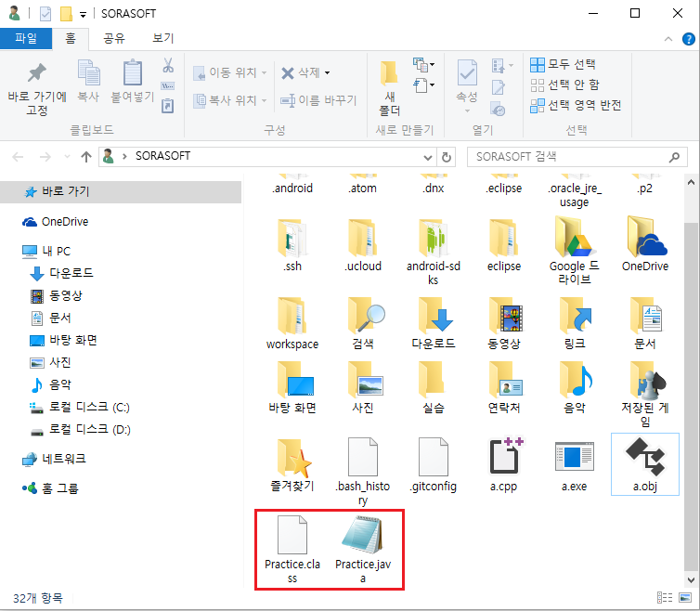The image size is (700, 611).
Task: Select the 검색 search folder
Action: click(x=363, y=323)
